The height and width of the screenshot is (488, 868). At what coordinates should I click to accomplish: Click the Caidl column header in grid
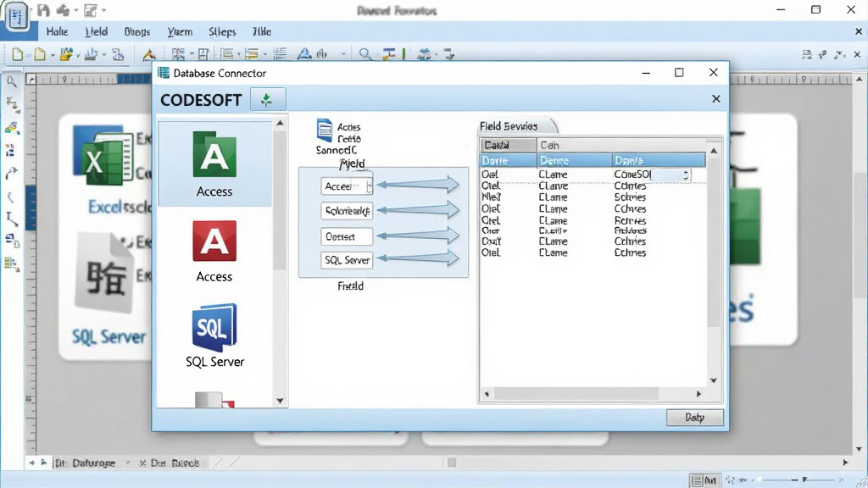pyautogui.click(x=509, y=145)
